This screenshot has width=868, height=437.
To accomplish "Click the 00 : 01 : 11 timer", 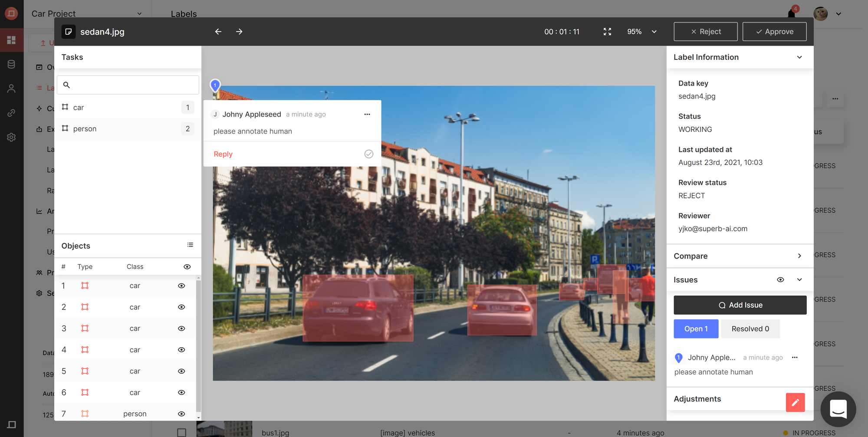I will (x=562, y=32).
